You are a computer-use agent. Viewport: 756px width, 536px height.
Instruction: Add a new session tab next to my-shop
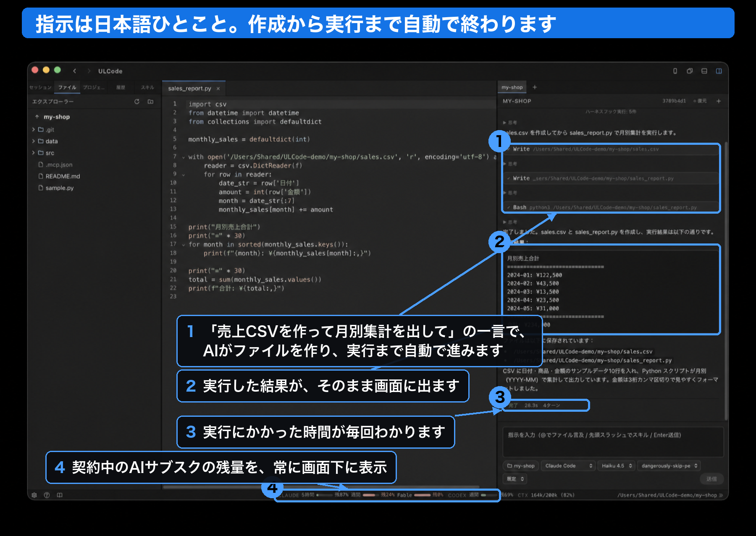[x=535, y=87]
